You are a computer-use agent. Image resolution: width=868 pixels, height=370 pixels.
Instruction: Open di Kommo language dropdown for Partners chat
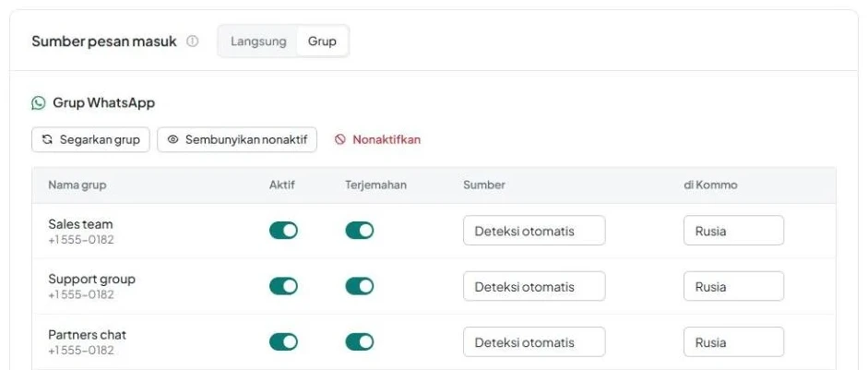coord(733,341)
